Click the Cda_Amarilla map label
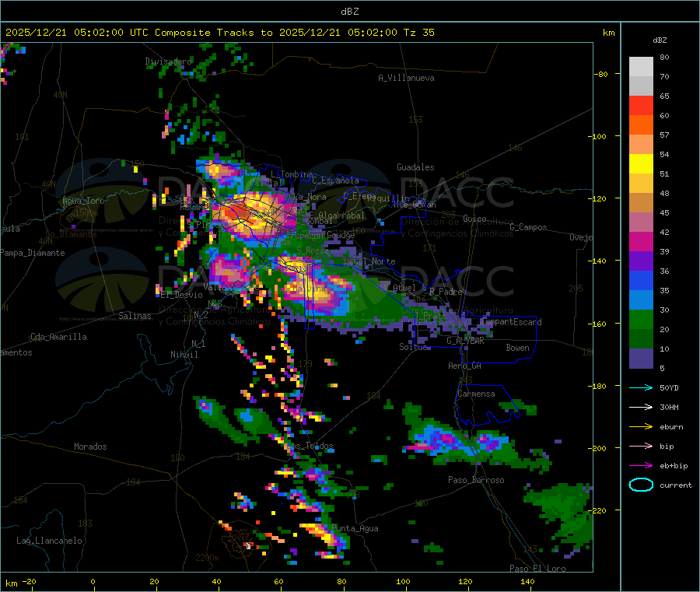 58,337
